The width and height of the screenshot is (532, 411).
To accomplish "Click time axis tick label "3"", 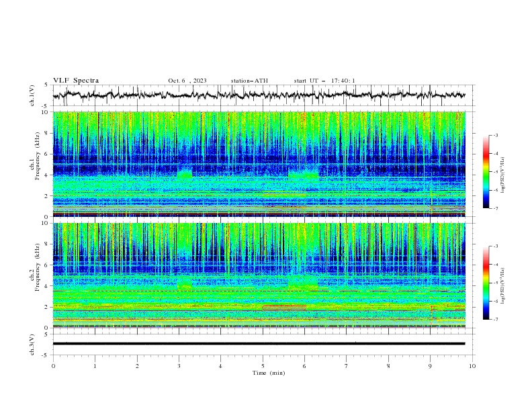I will (x=179, y=366).
